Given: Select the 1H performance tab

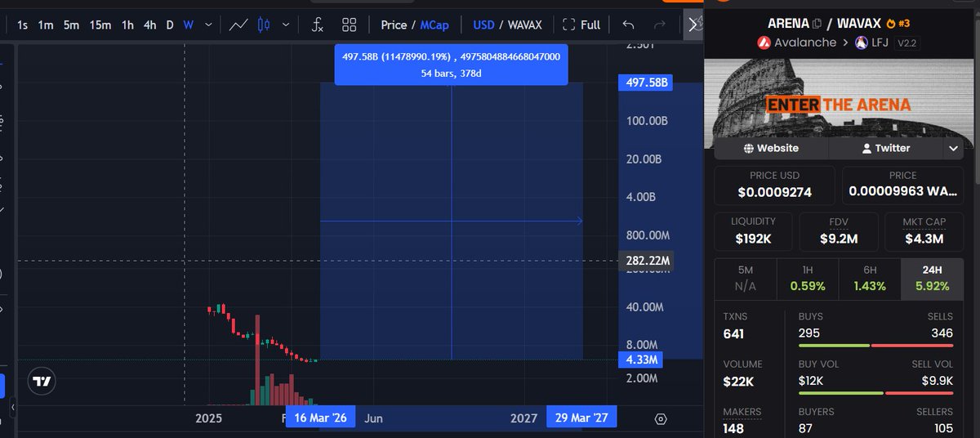Looking at the screenshot, I should [x=808, y=278].
